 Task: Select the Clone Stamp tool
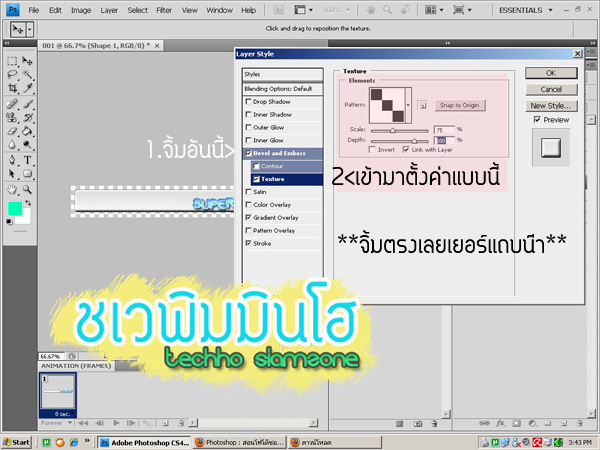tap(12, 117)
